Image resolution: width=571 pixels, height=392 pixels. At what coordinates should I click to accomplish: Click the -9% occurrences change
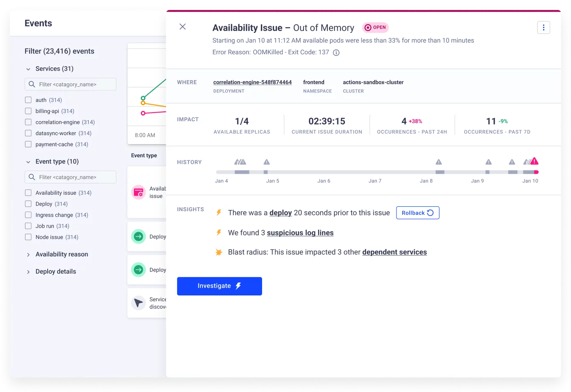503,121
